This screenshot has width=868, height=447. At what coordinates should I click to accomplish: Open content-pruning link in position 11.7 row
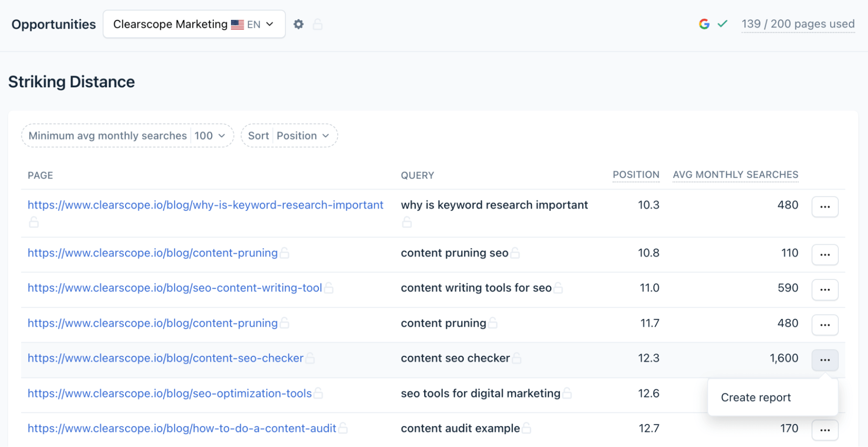tap(152, 323)
